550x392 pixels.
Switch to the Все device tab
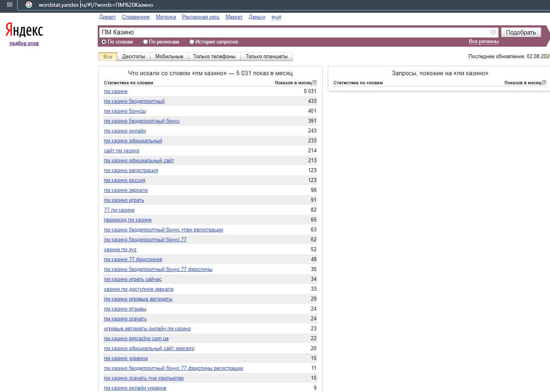click(x=108, y=57)
